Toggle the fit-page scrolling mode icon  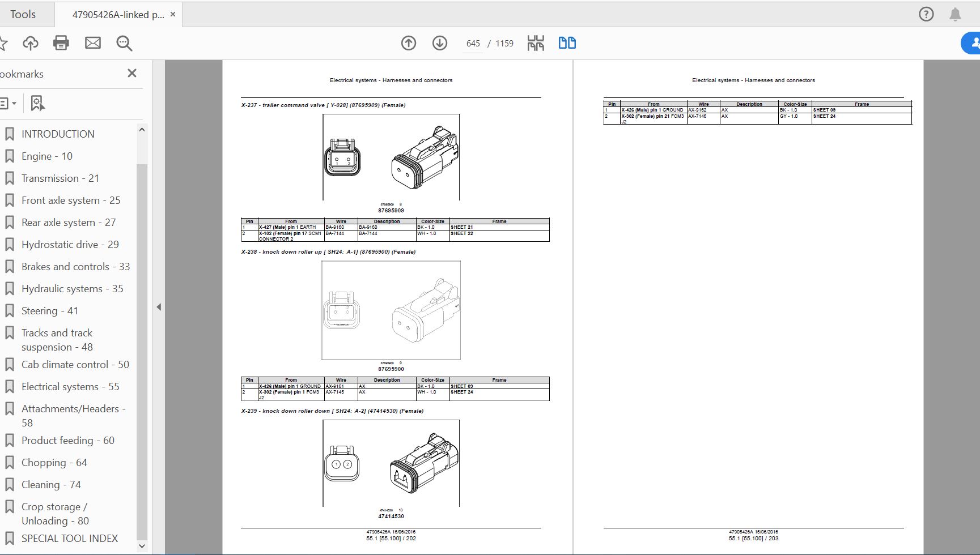536,43
